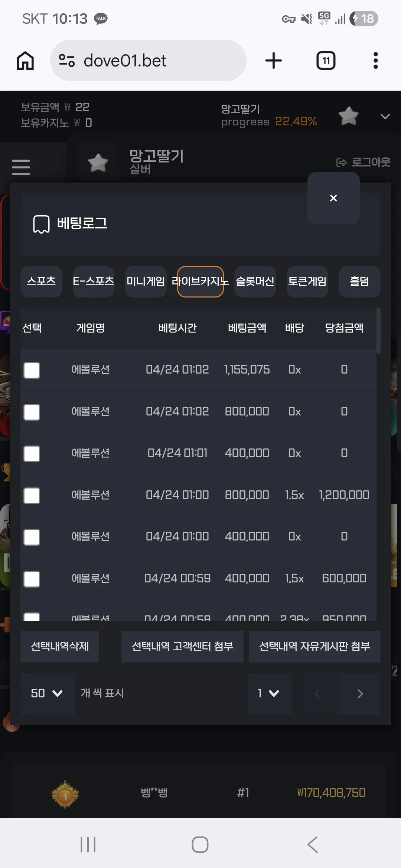Open the 50 items per page dropdown
This screenshot has width=401, height=868.
tap(48, 693)
